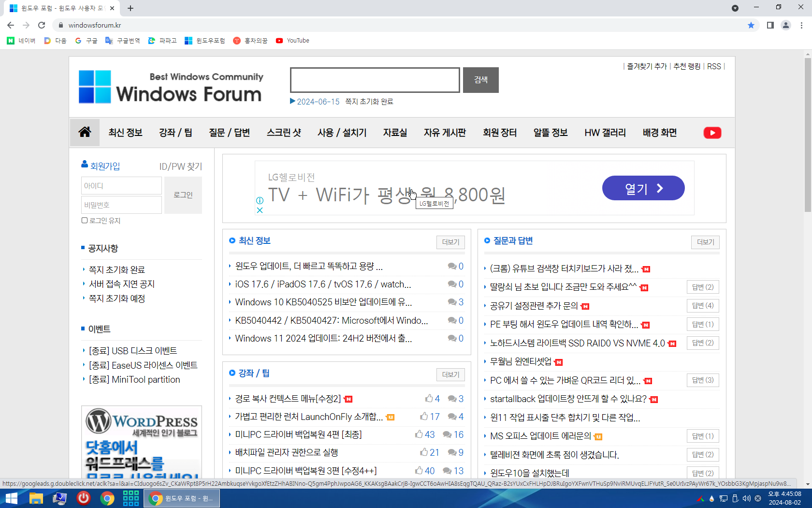Click the page vertical scrollbar
The height and width of the screenshot is (508, 812).
click(808, 135)
